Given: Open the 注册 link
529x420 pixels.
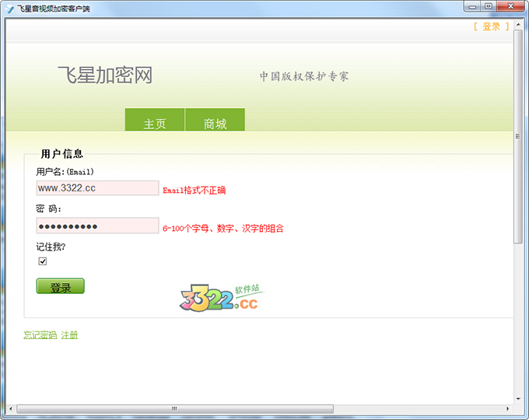Looking at the screenshot, I should point(69,335).
